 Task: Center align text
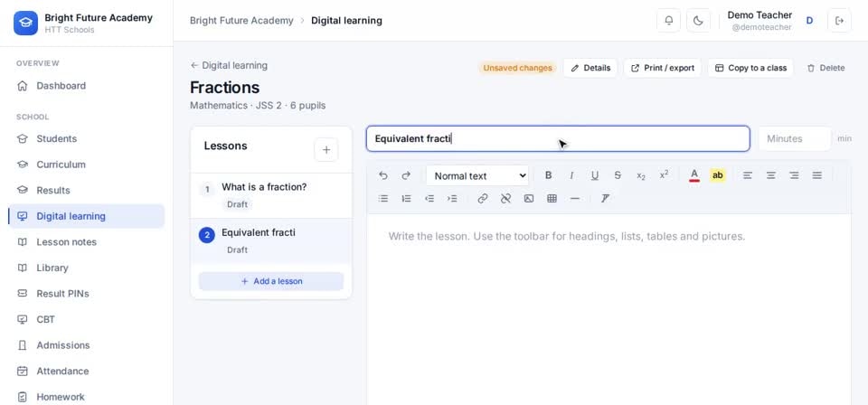(770, 175)
